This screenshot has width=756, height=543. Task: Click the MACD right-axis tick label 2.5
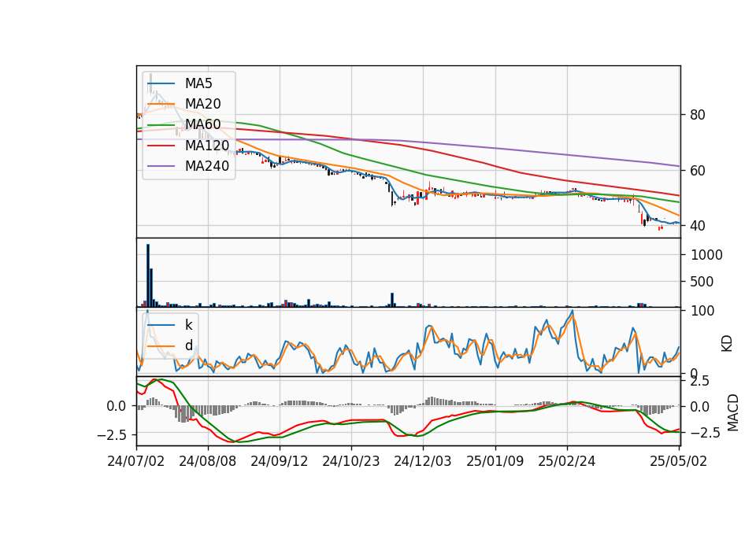[699, 381]
